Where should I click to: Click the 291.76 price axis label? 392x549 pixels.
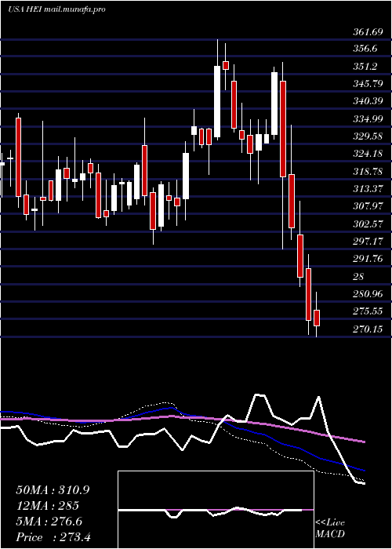367,259
